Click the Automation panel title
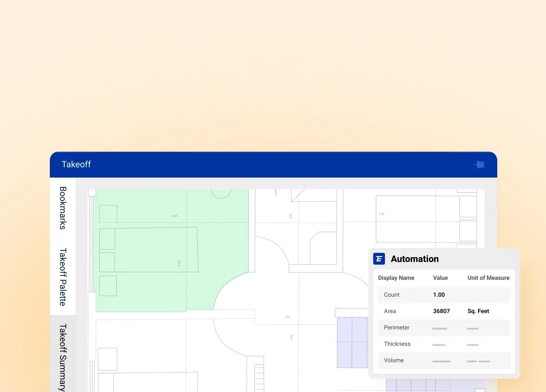 [x=415, y=259]
